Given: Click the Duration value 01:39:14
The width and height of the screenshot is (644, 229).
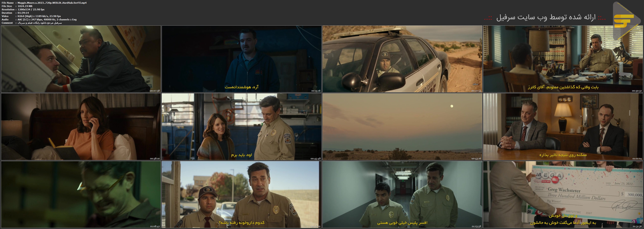Looking at the screenshot, I should (23, 13).
